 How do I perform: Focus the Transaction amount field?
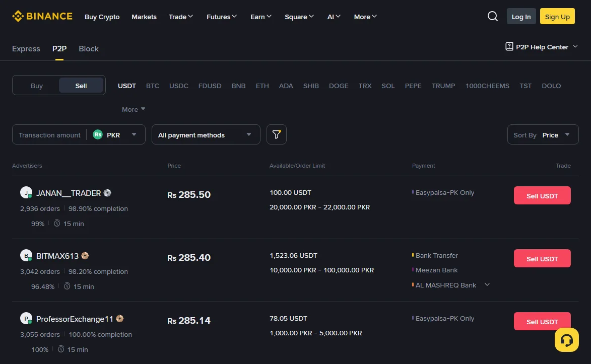(49, 135)
